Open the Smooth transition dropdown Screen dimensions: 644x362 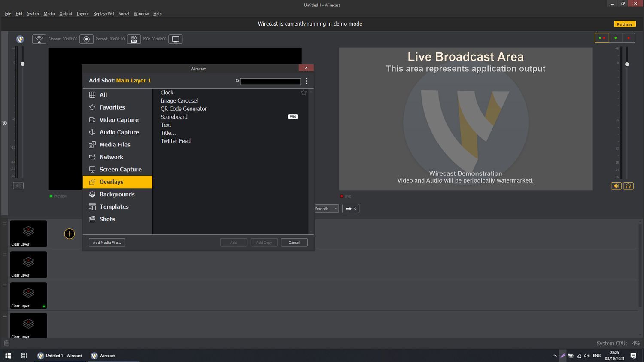pyautogui.click(x=326, y=209)
